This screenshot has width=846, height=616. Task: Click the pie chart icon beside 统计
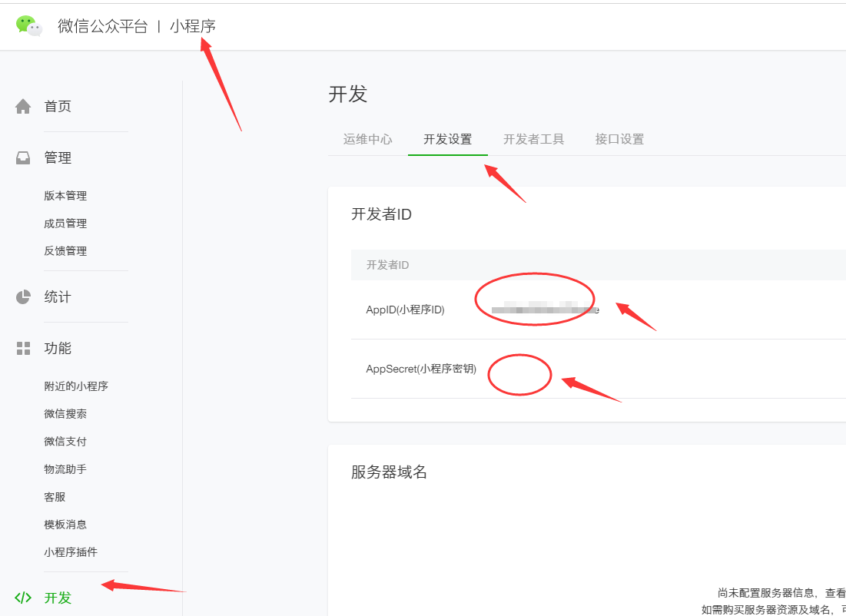coord(23,296)
